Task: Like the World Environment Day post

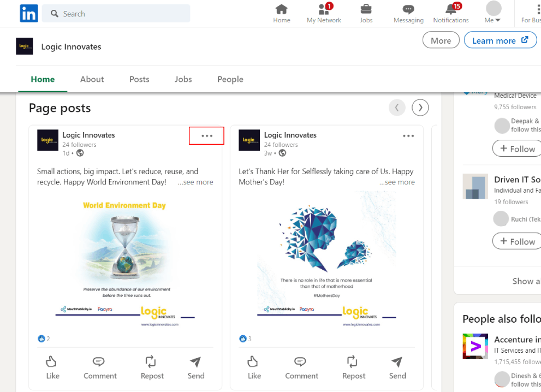Action: click(x=52, y=368)
